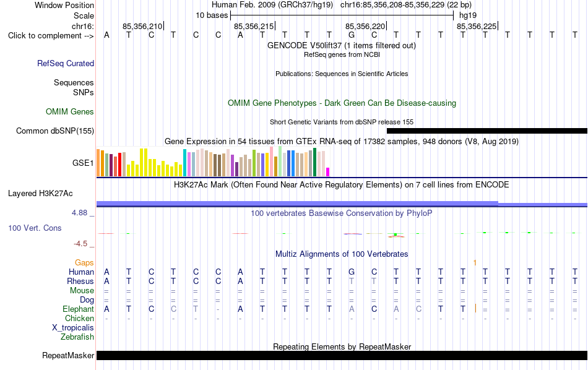The image size is (588, 370).
Task: Click the magenta bar in GSE1 chart
Action: click(x=327, y=172)
